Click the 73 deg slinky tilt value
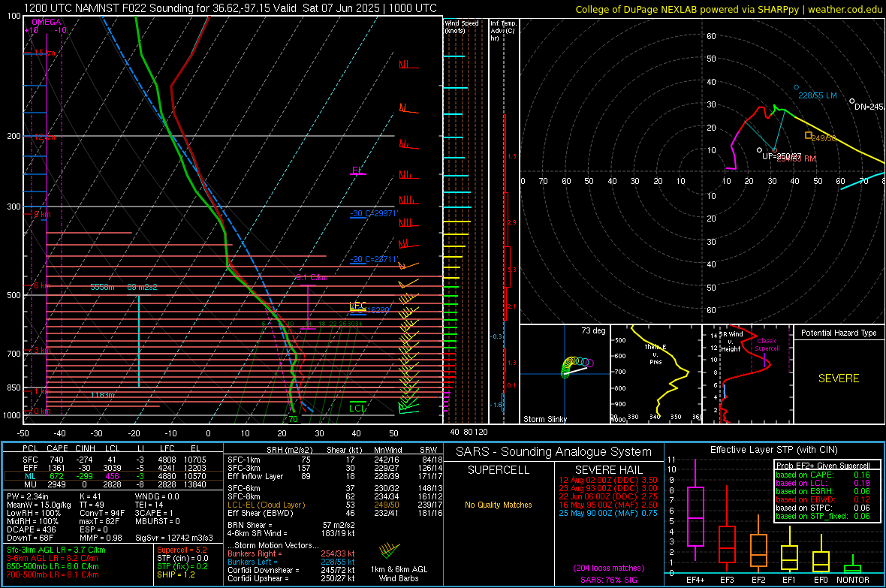 tap(592, 330)
